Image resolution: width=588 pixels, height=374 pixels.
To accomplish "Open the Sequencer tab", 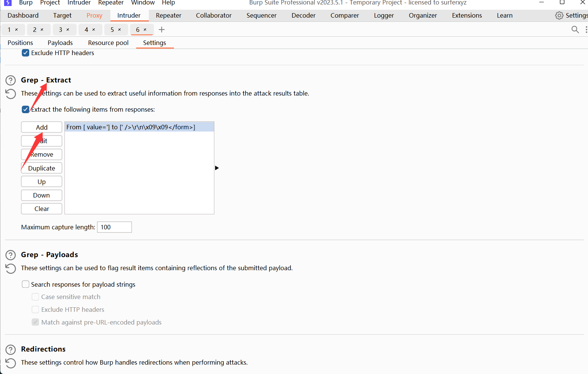I will (x=262, y=15).
